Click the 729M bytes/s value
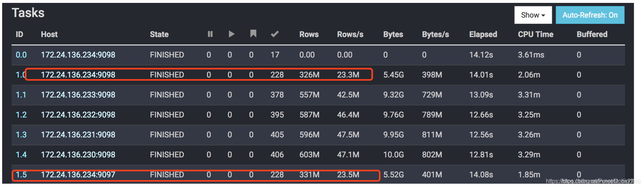This screenshot has width=644, height=188. pyautogui.click(x=432, y=95)
